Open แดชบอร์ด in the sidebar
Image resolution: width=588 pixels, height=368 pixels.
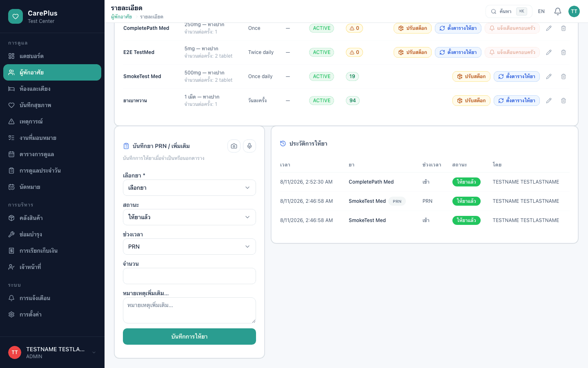point(52,56)
